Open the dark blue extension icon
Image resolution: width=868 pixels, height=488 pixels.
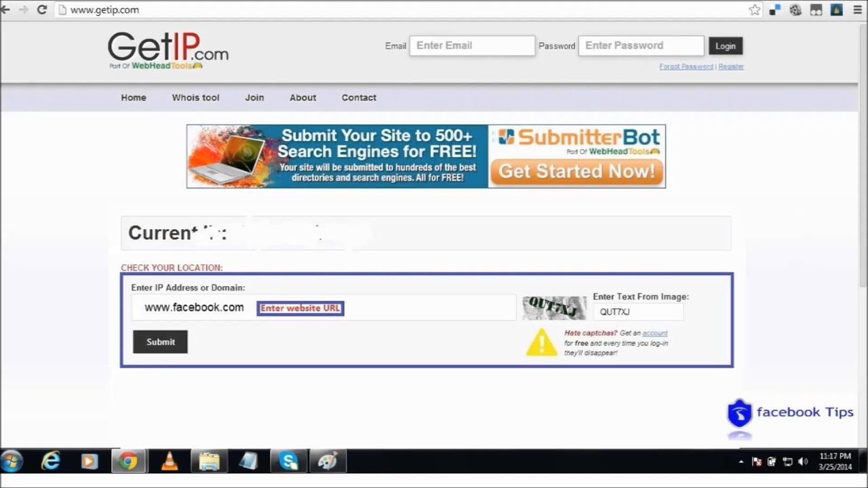click(837, 9)
